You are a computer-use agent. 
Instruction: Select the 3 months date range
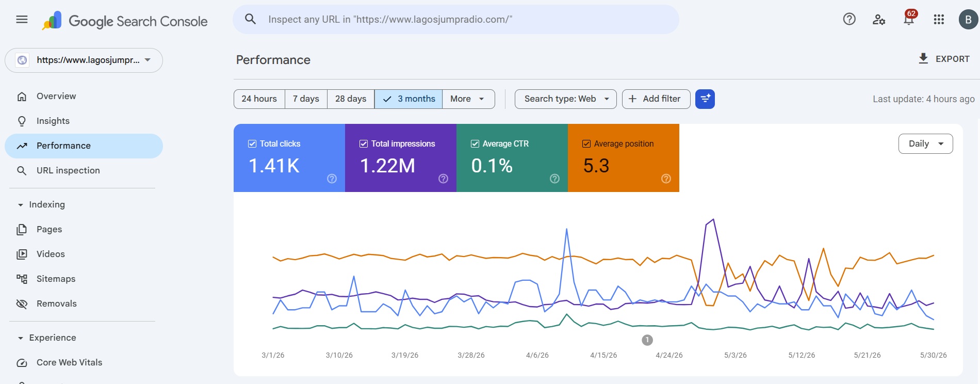[409, 99]
